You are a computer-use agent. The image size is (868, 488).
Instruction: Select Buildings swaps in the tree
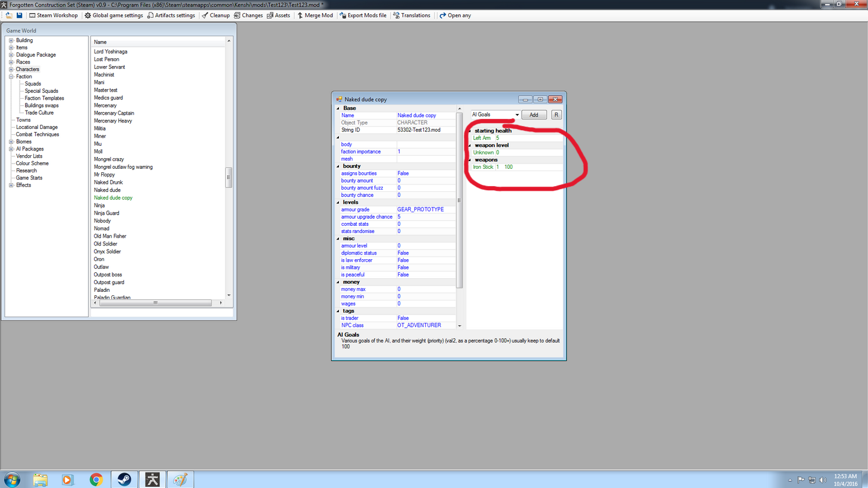tap(42, 105)
